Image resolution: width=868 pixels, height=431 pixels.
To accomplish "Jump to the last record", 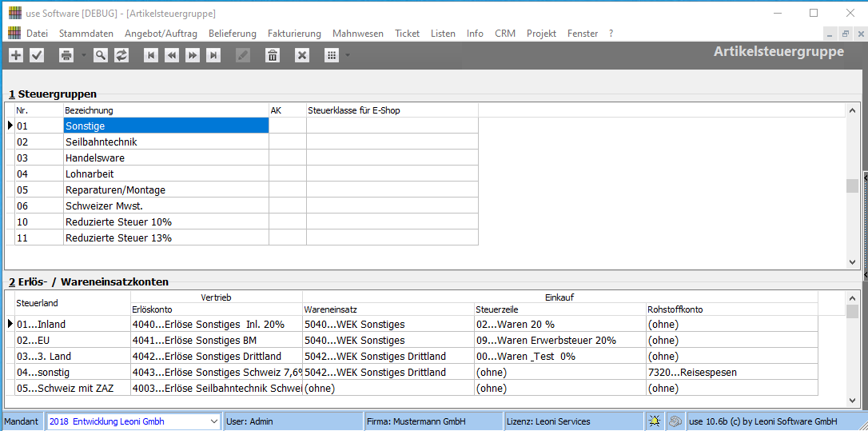I will pyautogui.click(x=213, y=55).
